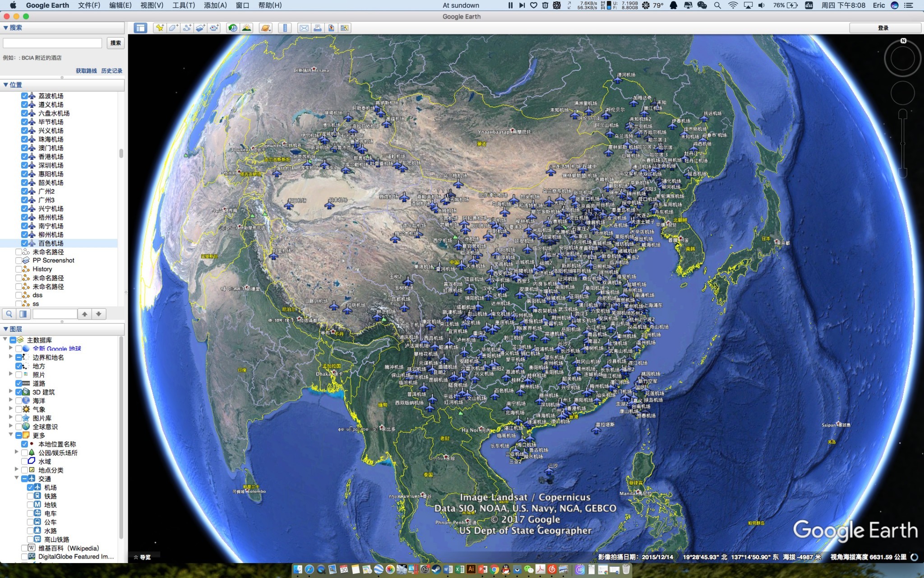Image resolution: width=924 pixels, height=578 pixels.
Task: Add a new placemark with pushpin icon
Action: 160,28
